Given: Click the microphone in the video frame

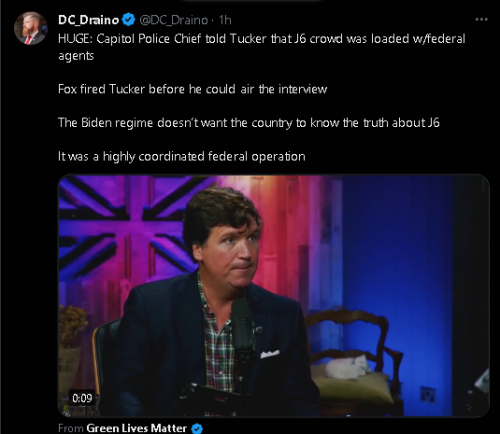Looking at the screenshot, I should click(x=242, y=328).
